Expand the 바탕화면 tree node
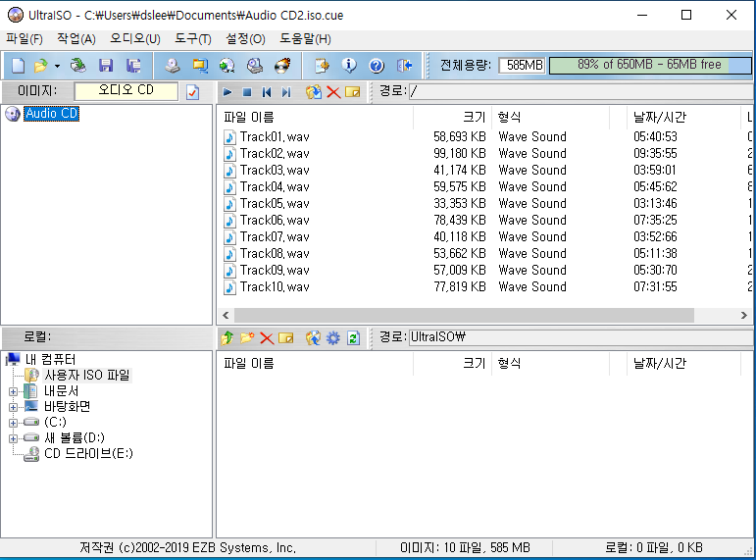Image resolution: width=756 pixels, height=560 pixels. coord(13,407)
